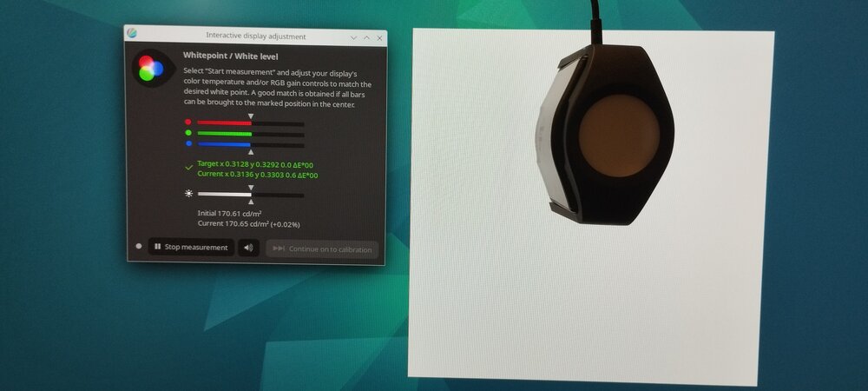
Task: Click the red gain level bar
Action: tap(251, 123)
